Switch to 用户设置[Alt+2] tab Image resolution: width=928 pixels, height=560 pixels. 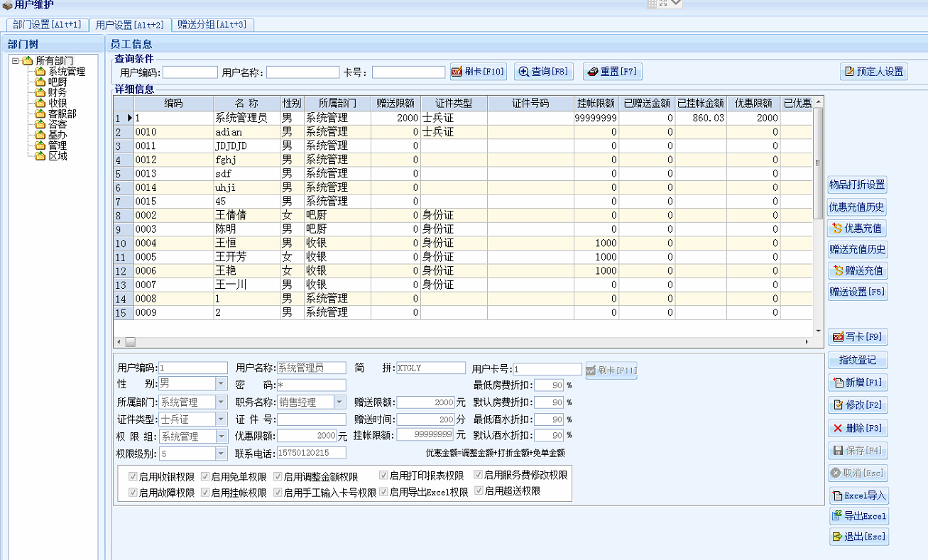(130, 25)
